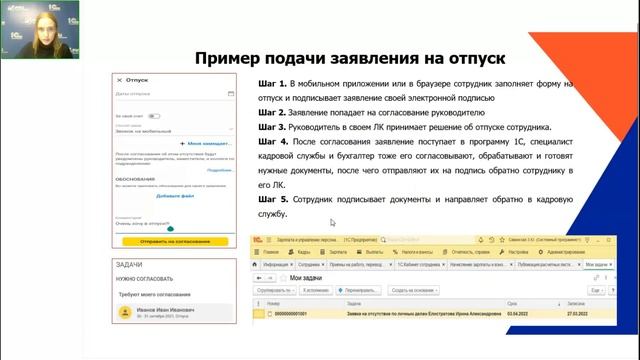The image size is (640, 360).
Task: Close the Информация tab
Action: (291, 265)
